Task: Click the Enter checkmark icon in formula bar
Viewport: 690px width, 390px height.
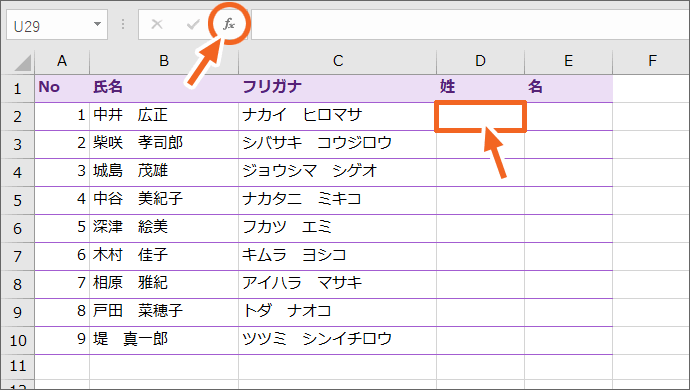Action: point(193,24)
